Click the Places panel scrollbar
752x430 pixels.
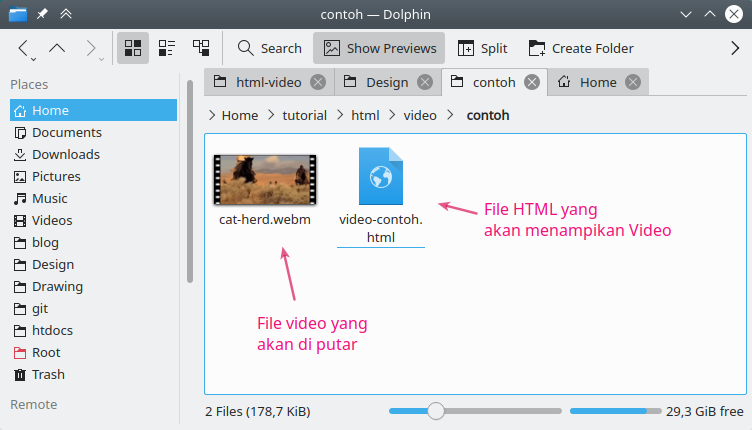(190, 182)
